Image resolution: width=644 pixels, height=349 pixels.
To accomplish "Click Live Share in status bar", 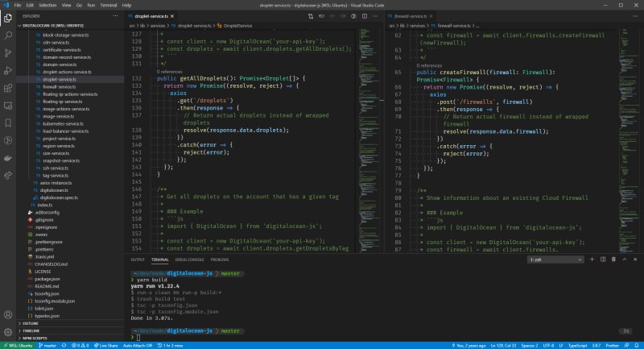I will 106,346.
